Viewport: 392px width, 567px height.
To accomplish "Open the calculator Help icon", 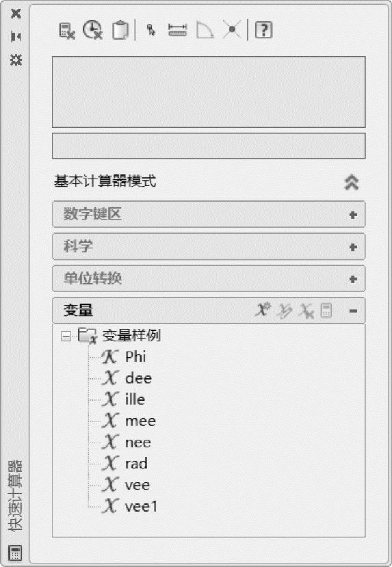I will pos(263,30).
